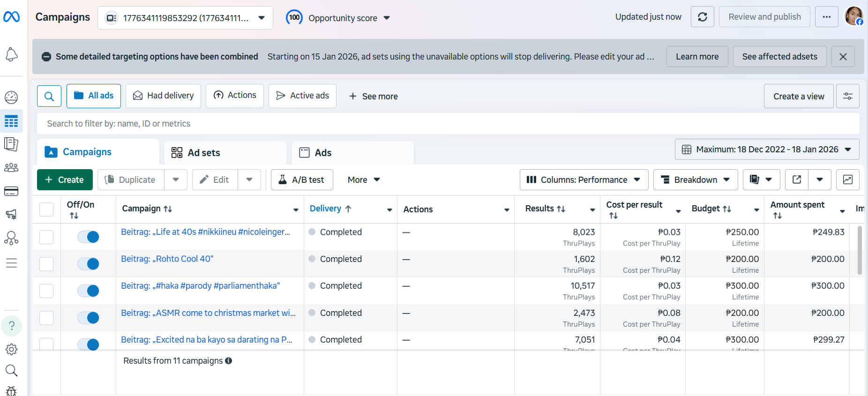Click the Meta logo icon
The width and height of the screenshot is (868, 396).
[x=11, y=17]
